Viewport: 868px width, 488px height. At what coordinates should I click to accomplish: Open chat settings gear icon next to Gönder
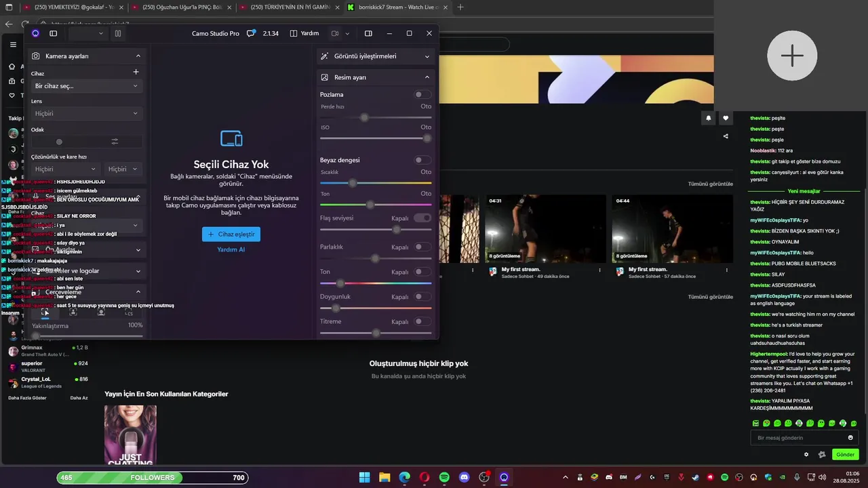[x=806, y=455]
